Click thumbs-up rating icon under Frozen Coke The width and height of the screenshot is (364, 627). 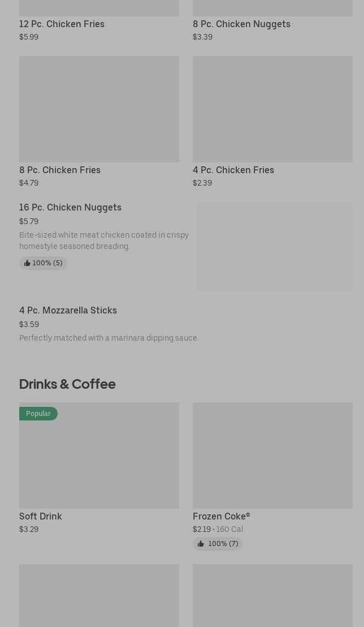(x=201, y=544)
